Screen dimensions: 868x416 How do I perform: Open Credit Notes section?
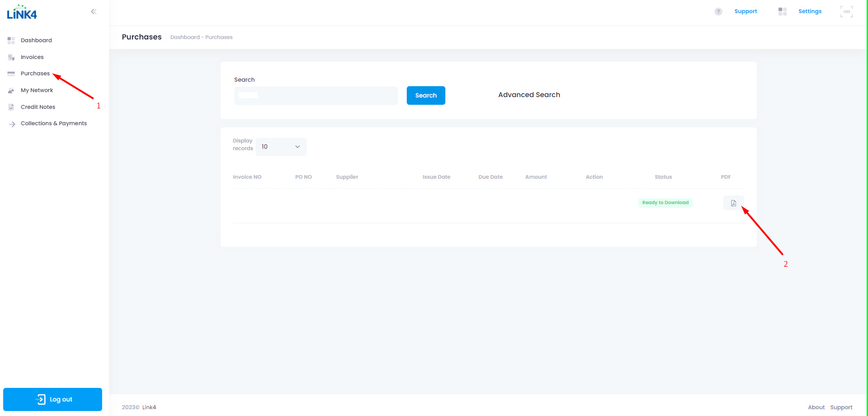click(38, 107)
